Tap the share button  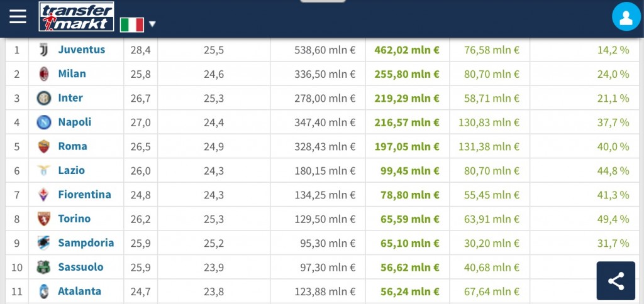click(616, 281)
